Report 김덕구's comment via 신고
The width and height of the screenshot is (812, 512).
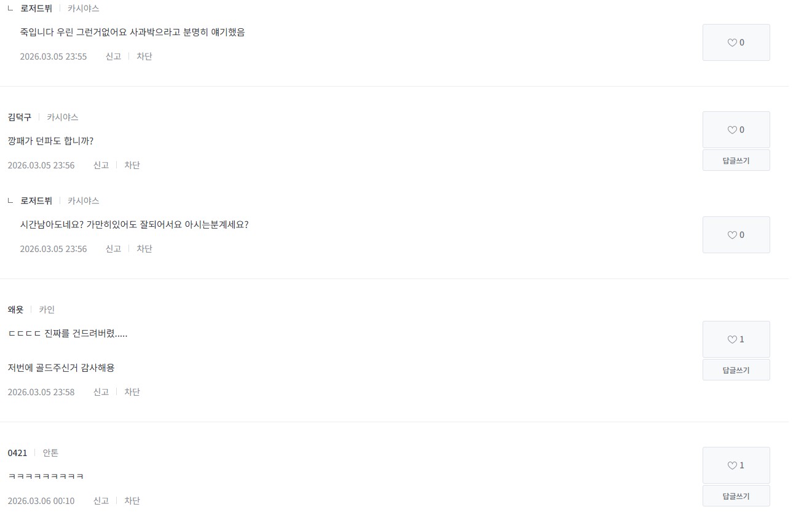pyautogui.click(x=101, y=165)
